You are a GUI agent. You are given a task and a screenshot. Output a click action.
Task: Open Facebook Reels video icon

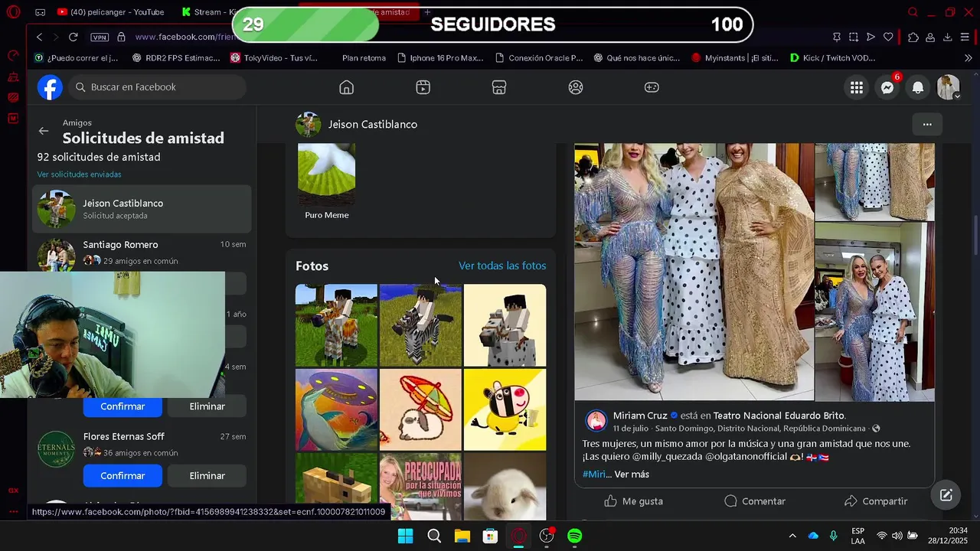pos(423,87)
